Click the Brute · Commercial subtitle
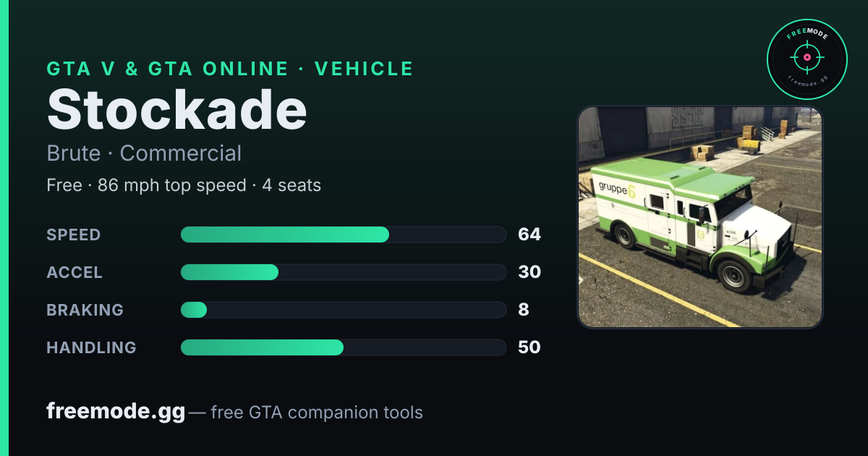868x456 pixels. point(144,153)
